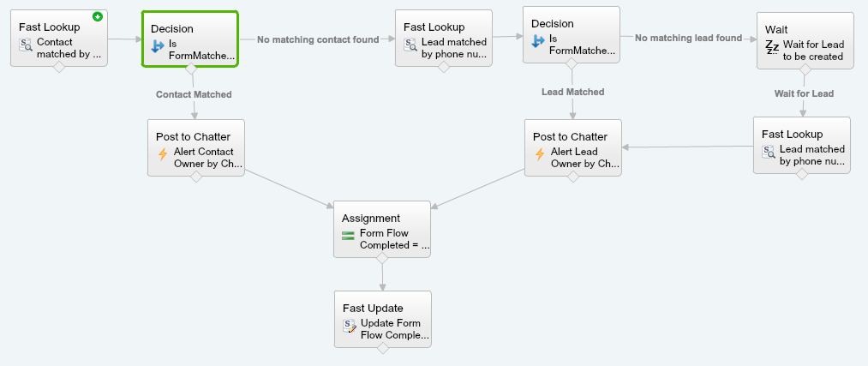Image resolution: width=868 pixels, height=366 pixels.
Task: Select the 'No matching lead found' connector label
Action: click(x=688, y=38)
